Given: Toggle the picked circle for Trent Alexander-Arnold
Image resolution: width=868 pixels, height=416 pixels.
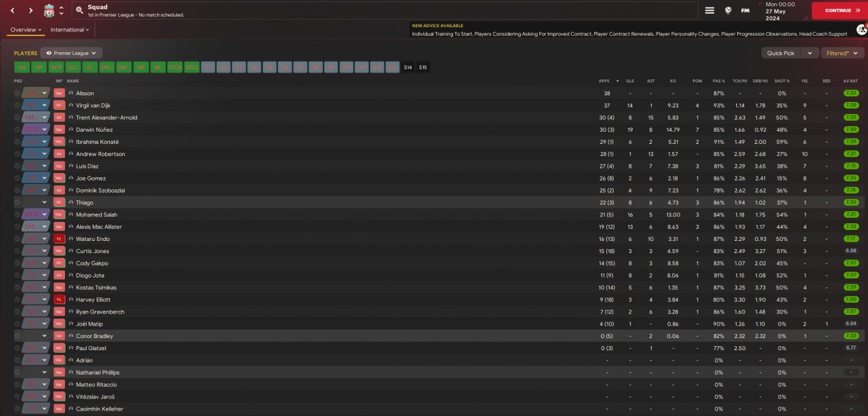Looking at the screenshot, I should pos(17,117).
